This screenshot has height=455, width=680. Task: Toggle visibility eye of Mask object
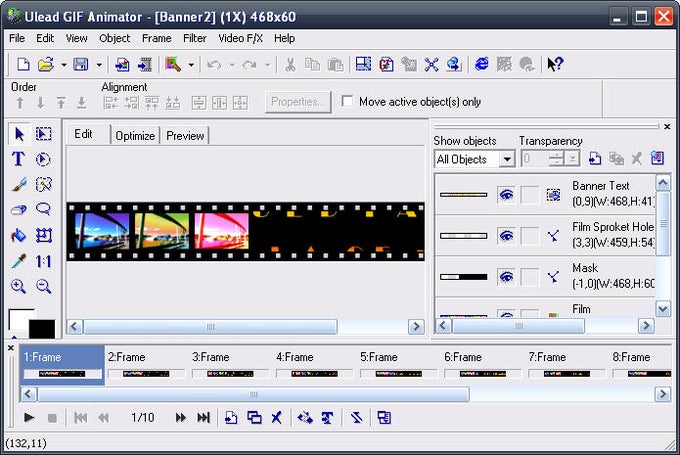tap(506, 277)
